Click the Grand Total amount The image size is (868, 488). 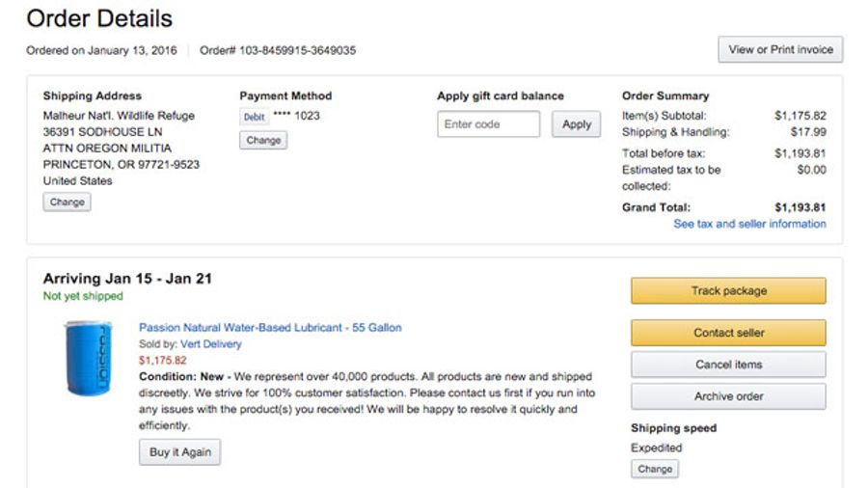click(800, 207)
